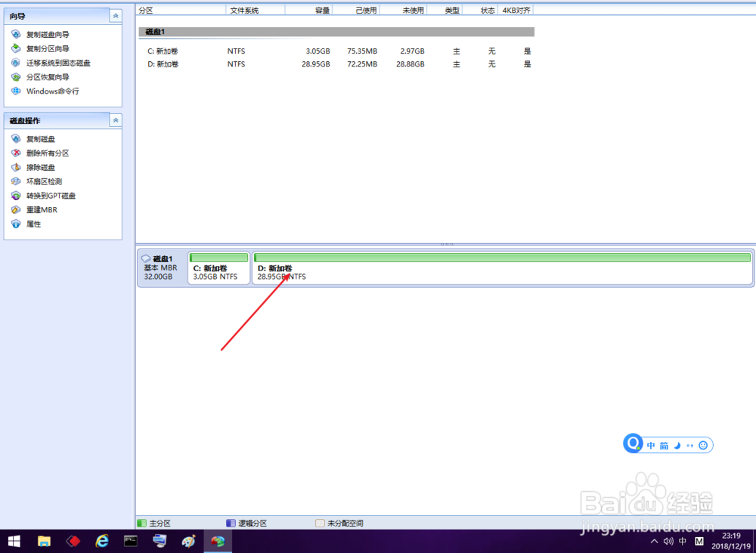Select the C: 新加卷 row in the partition list
The width and height of the screenshot is (756, 553).
[x=336, y=51]
